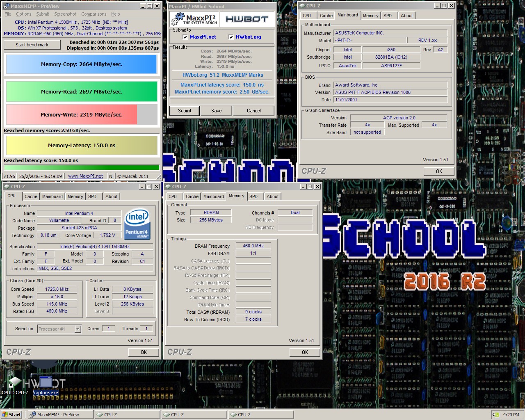Image resolution: width=525 pixels, height=420 pixels.
Task: Open SPD tab in CPU-Z memory timings window
Action: click(253, 196)
